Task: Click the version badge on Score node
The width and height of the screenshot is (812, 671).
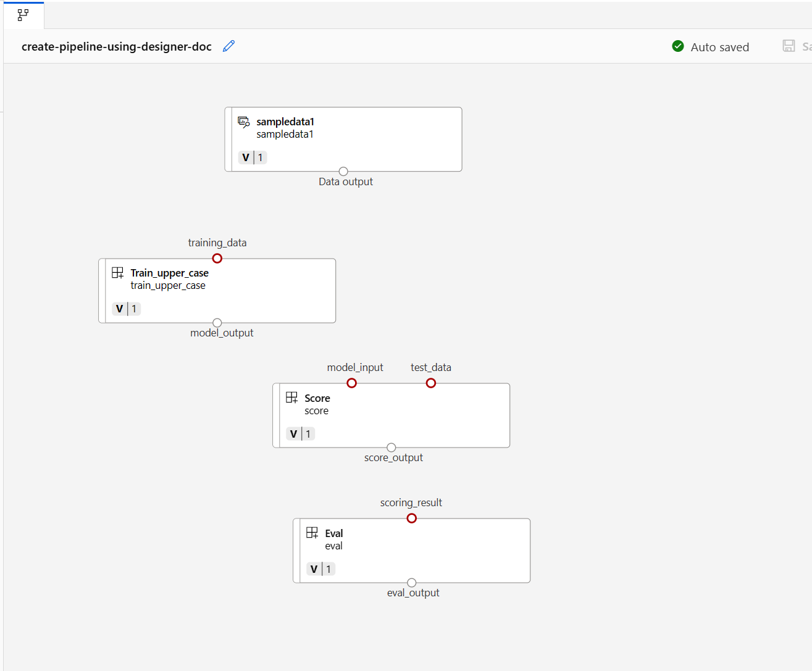Action: (x=301, y=434)
